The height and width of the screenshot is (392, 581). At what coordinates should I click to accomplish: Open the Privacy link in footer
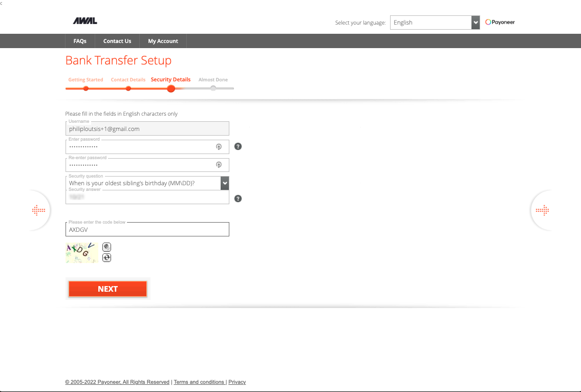click(x=237, y=382)
